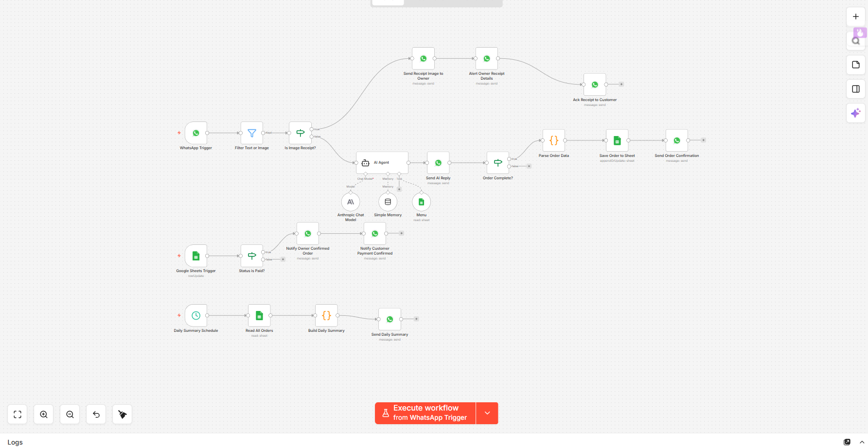The height and width of the screenshot is (447, 868).
Task: Open the Logs panel label
Action: coord(15,442)
